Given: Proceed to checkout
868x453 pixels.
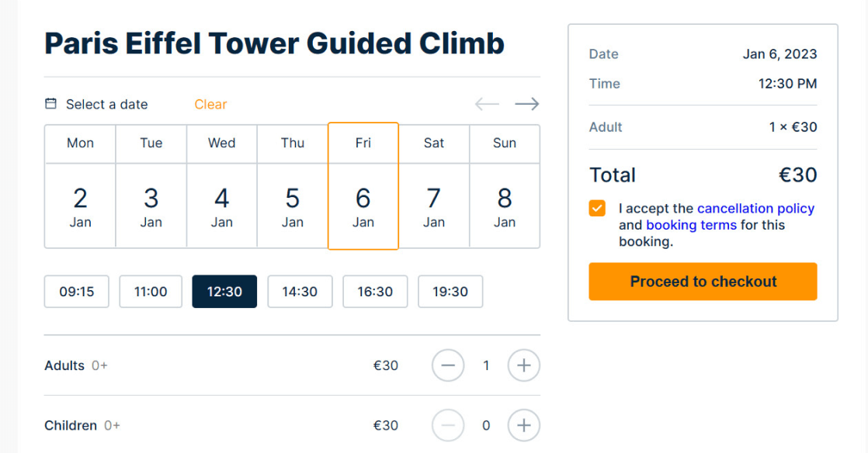Looking at the screenshot, I should pyautogui.click(x=703, y=282).
